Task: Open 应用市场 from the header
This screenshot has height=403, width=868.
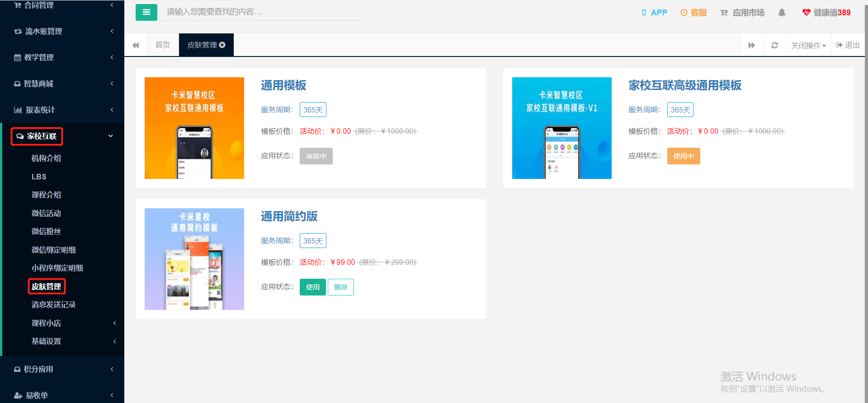Action: click(742, 13)
